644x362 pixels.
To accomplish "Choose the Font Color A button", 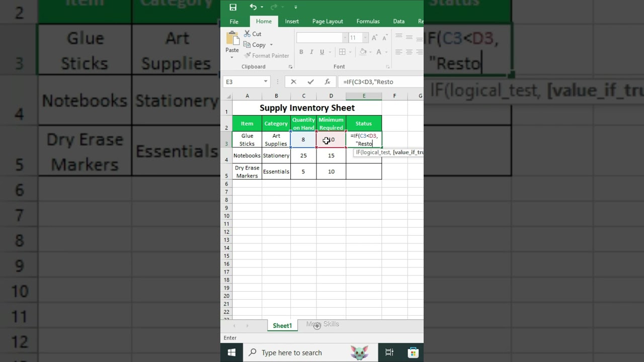I will pos(378,52).
